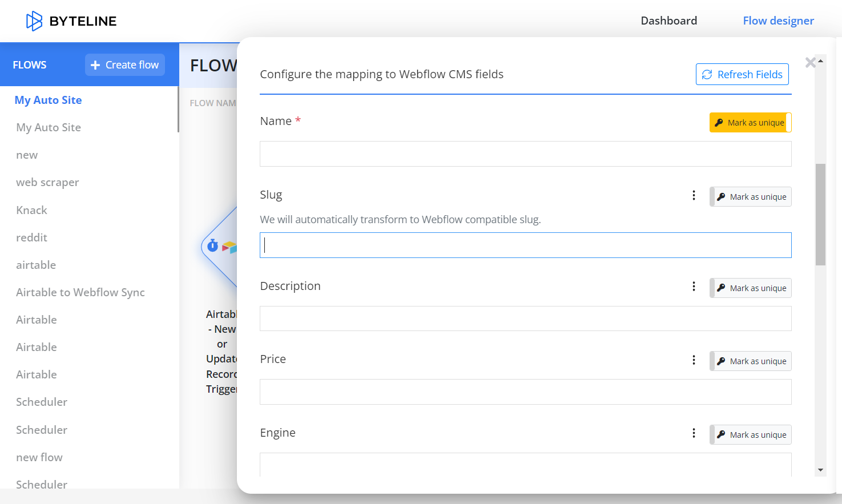842x504 pixels.
Task: Click the plus icon on Create flow
Action: [95, 65]
